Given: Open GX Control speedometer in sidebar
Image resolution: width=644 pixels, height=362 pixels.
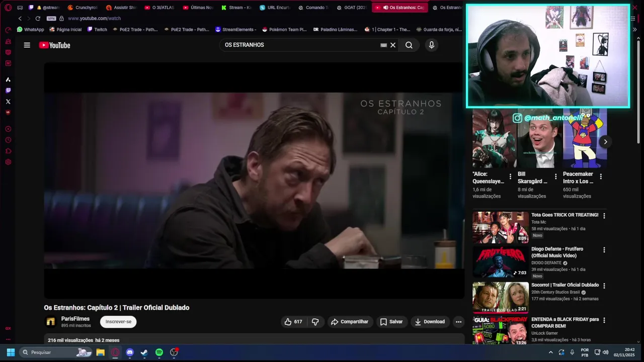Looking at the screenshot, I should [8, 30].
